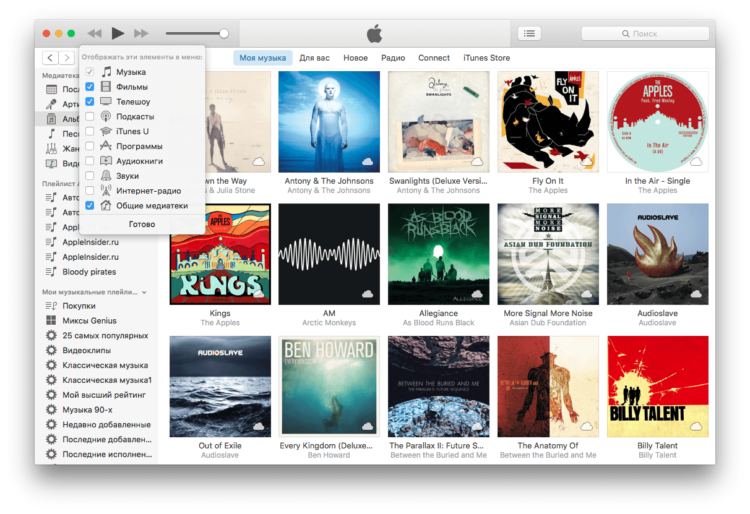The image size is (750, 514).
Task: Enable the iTunes U checkbox
Action: coord(89,131)
